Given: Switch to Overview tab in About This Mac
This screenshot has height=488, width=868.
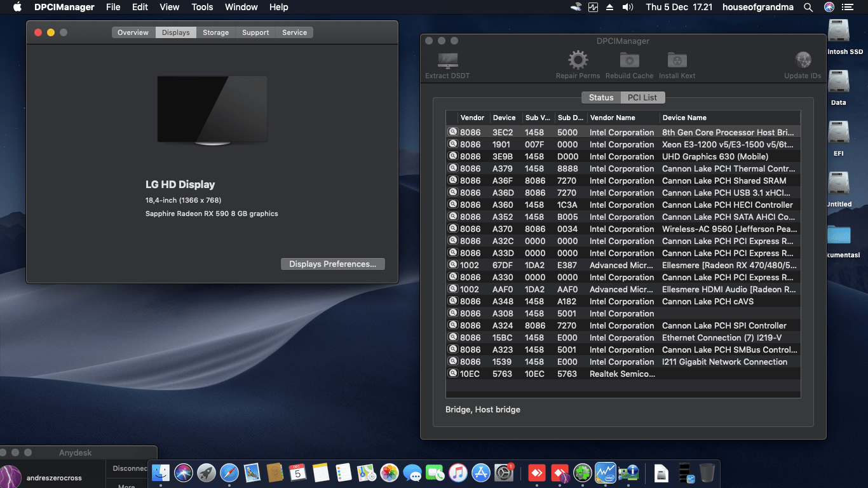Looking at the screenshot, I should click(133, 32).
